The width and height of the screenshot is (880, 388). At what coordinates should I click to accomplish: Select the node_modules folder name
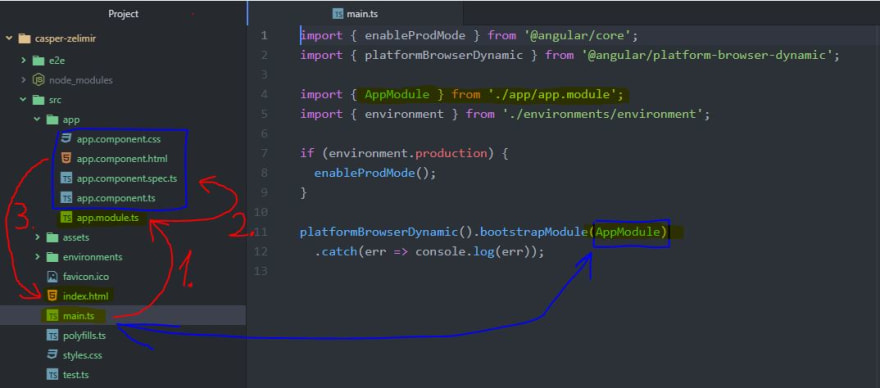tap(81, 80)
